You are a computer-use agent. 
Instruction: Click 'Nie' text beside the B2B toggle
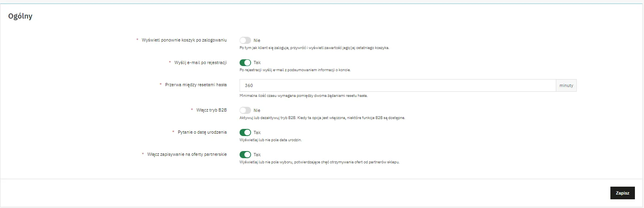(257, 110)
